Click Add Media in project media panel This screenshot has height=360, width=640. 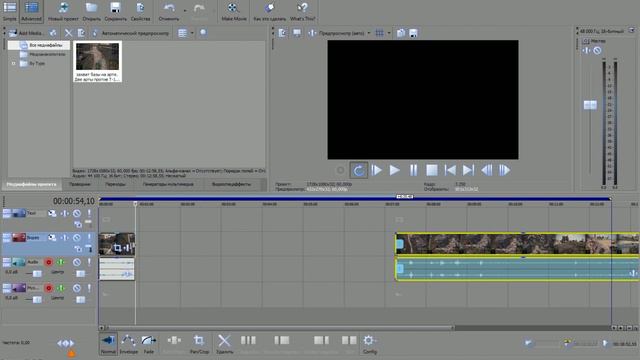click(26, 33)
